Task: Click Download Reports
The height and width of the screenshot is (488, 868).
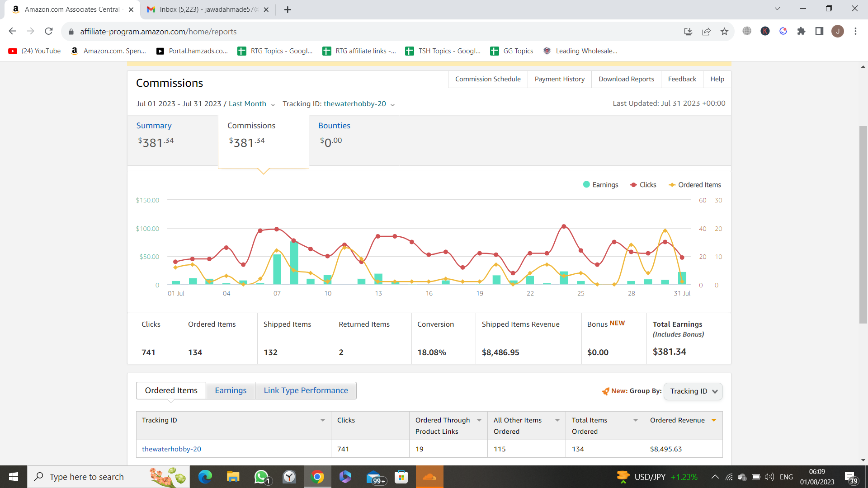Action: (x=626, y=79)
